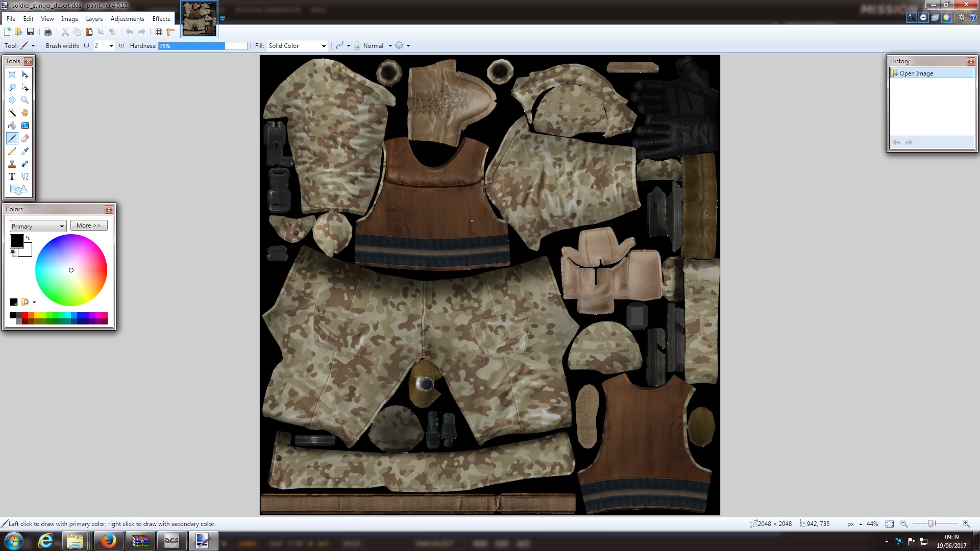The image size is (980, 551).
Task: Click the More >> button in Colors
Action: (x=89, y=226)
